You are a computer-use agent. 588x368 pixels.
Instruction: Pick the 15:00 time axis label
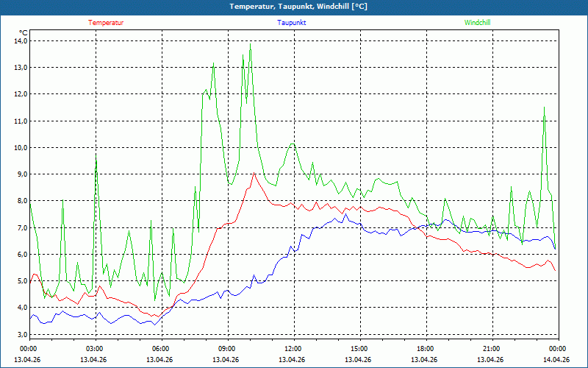point(359,349)
